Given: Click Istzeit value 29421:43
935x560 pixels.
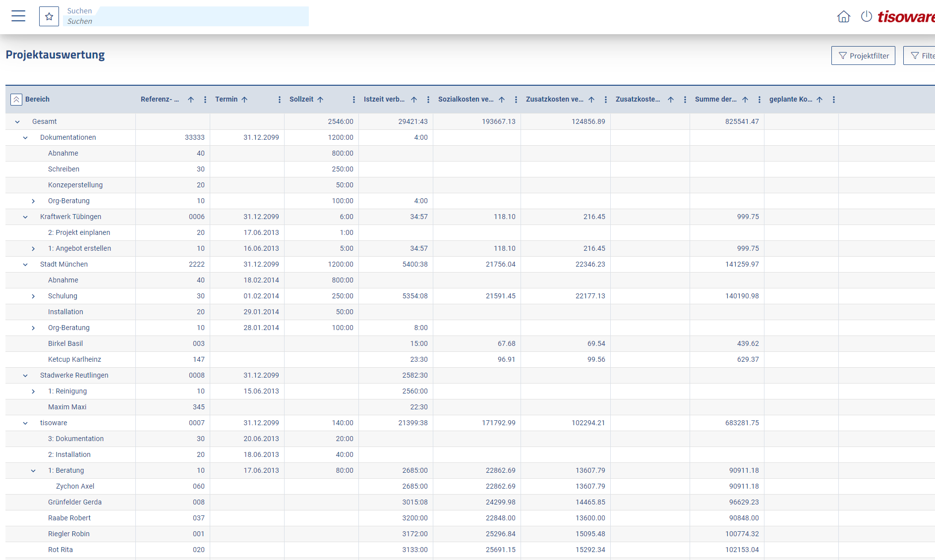Looking at the screenshot, I should pos(412,121).
